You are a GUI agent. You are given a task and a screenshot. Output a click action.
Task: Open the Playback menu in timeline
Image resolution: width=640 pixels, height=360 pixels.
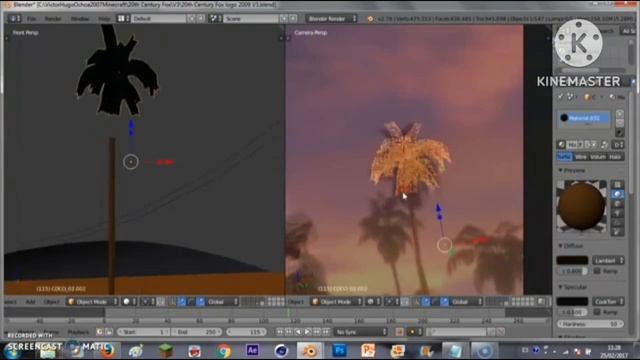78,332
